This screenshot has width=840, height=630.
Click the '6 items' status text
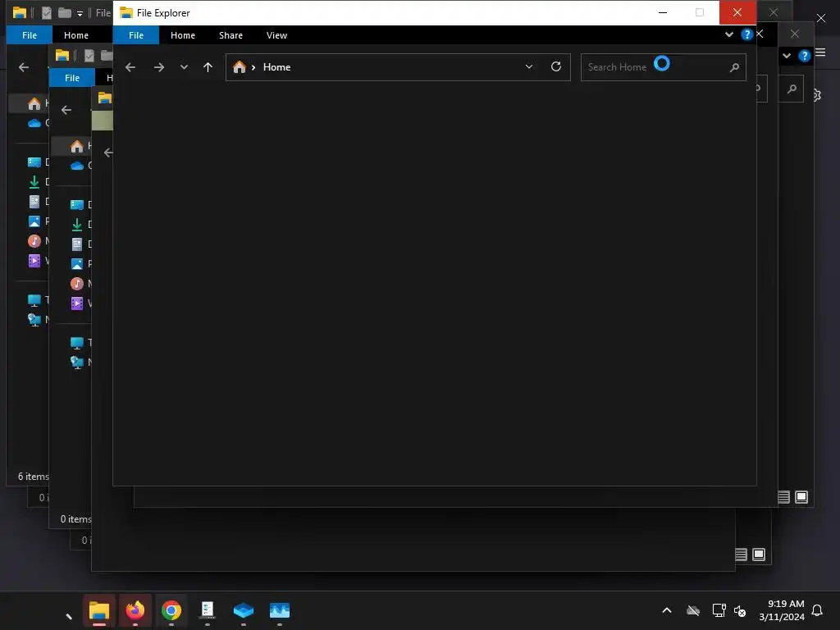(x=33, y=477)
